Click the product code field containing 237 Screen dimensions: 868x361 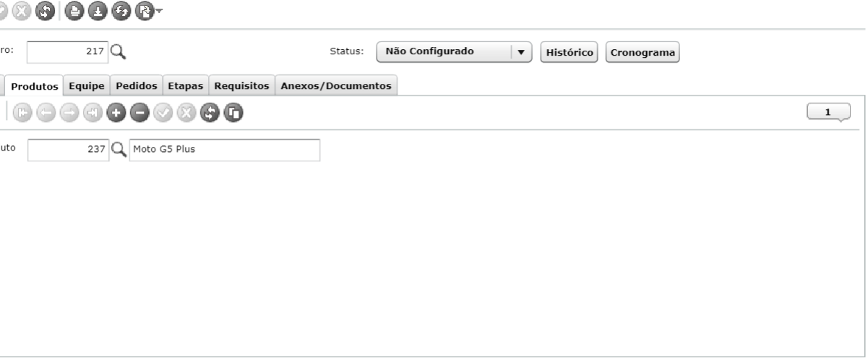[x=67, y=150]
